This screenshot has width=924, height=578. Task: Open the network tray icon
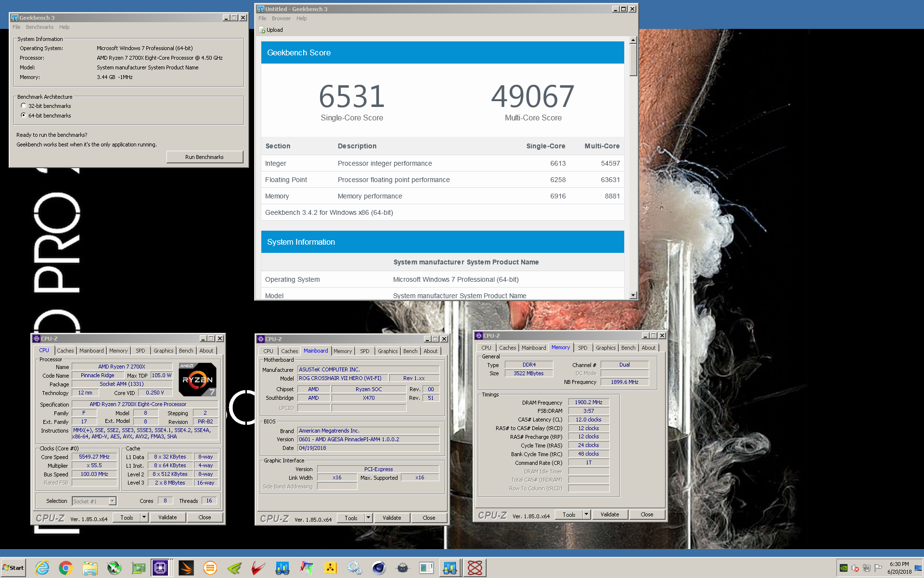tap(867, 568)
